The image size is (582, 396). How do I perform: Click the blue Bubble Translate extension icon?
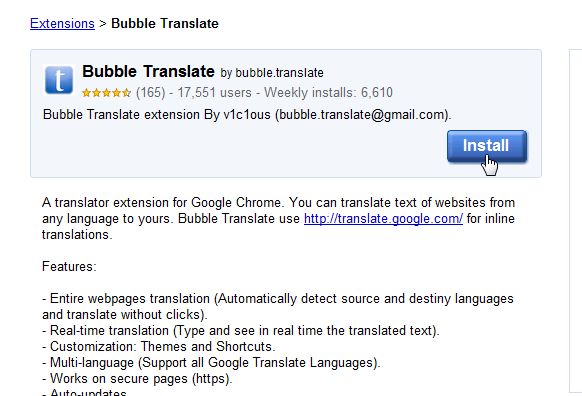coord(59,80)
